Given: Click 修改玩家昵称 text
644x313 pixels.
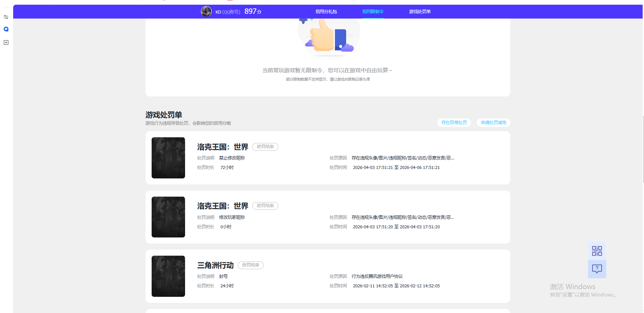Looking at the screenshot, I should pos(232,217).
